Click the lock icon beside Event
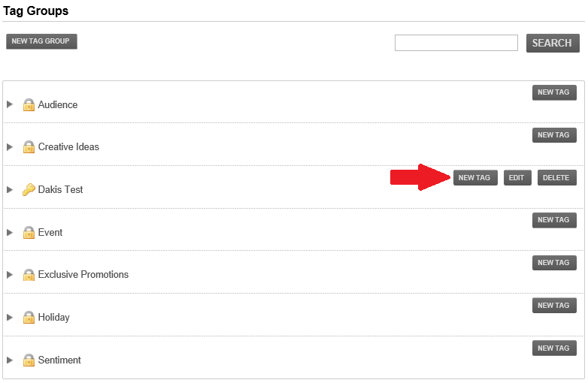Screen dimensions: 588x383 pos(29,233)
